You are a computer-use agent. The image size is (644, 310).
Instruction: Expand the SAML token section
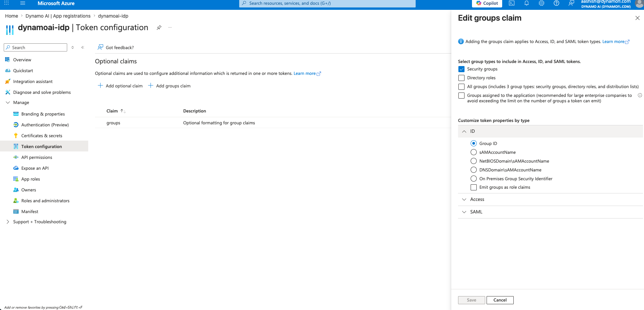click(x=550, y=212)
